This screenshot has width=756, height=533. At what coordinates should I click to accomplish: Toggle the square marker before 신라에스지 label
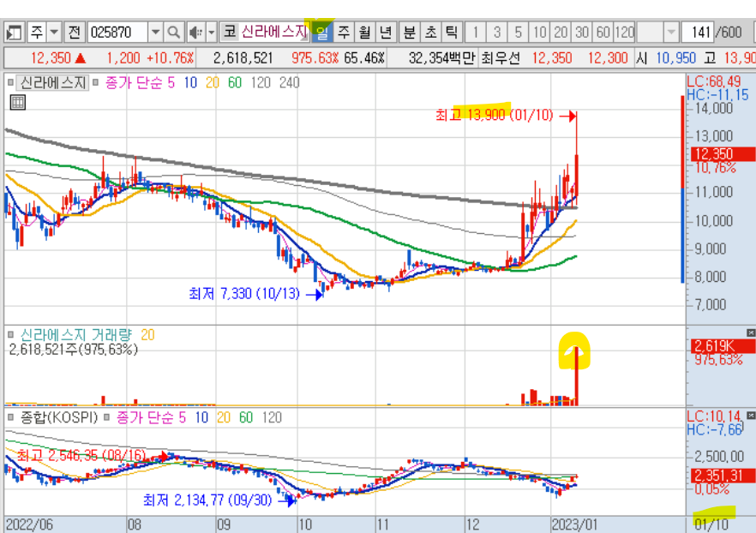click(10, 83)
